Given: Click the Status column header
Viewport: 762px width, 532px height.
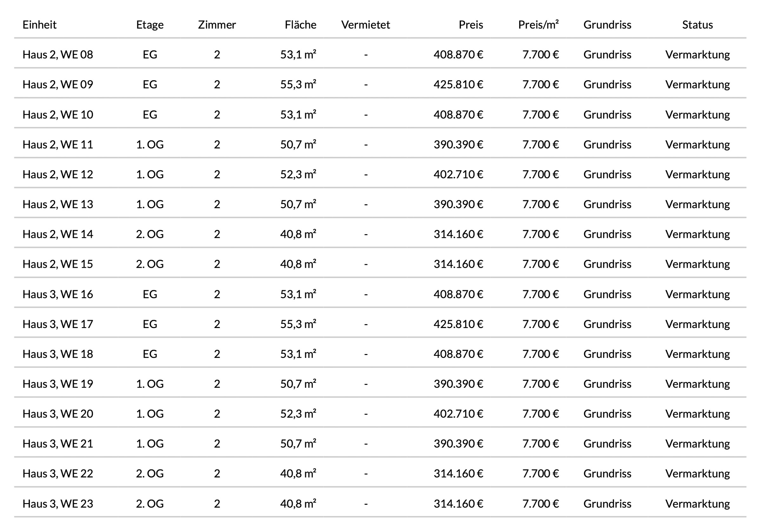Looking at the screenshot, I should pyautogui.click(x=697, y=25).
